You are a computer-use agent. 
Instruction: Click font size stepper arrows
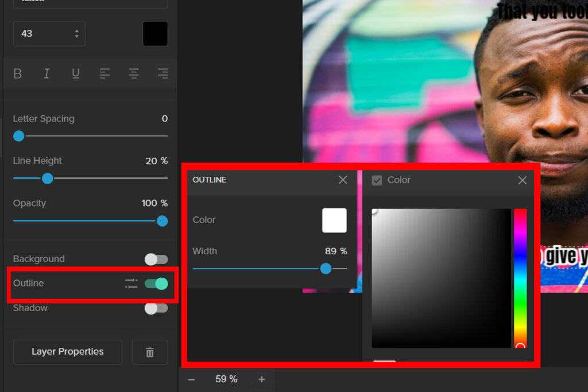pyautogui.click(x=77, y=34)
